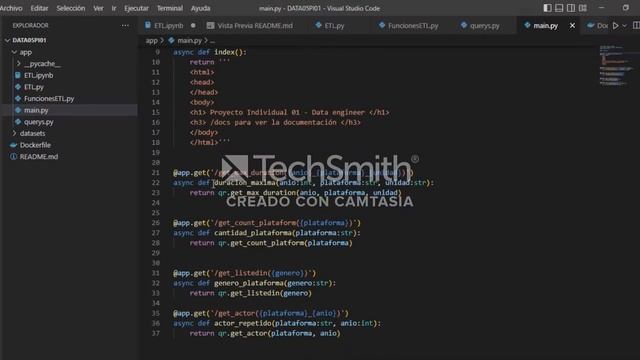The width and height of the screenshot is (640, 360).
Task: Select main.py in explorer tree
Action: [x=36, y=110]
